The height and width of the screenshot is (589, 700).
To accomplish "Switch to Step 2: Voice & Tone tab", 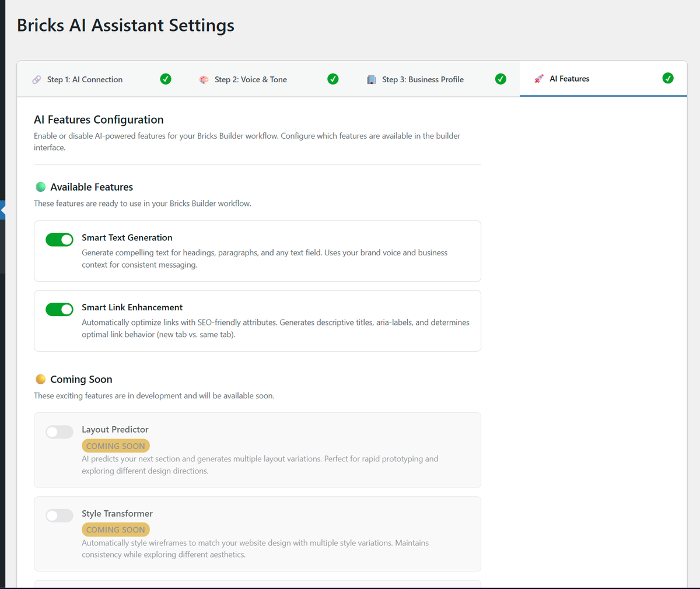I will pyautogui.click(x=268, y=79).
